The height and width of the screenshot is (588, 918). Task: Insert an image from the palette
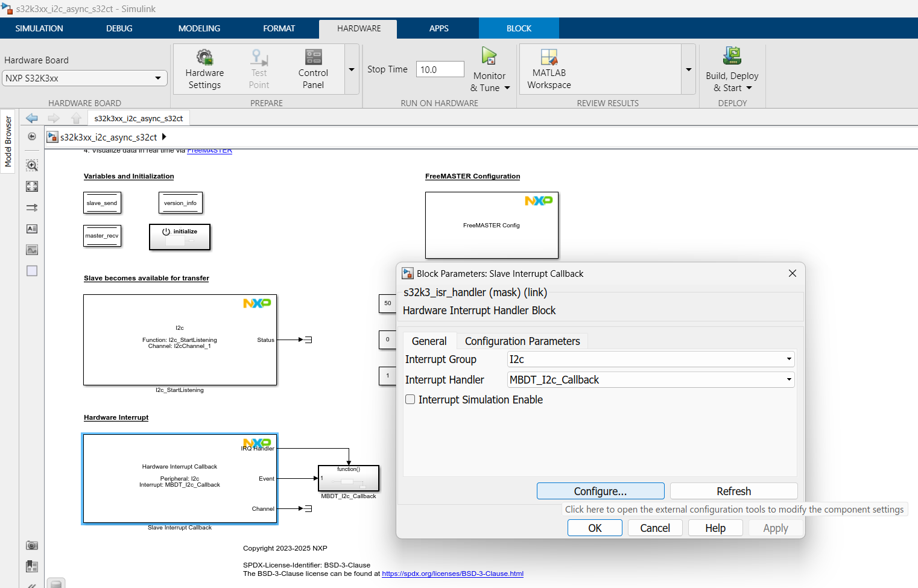[x=32, y=250]
